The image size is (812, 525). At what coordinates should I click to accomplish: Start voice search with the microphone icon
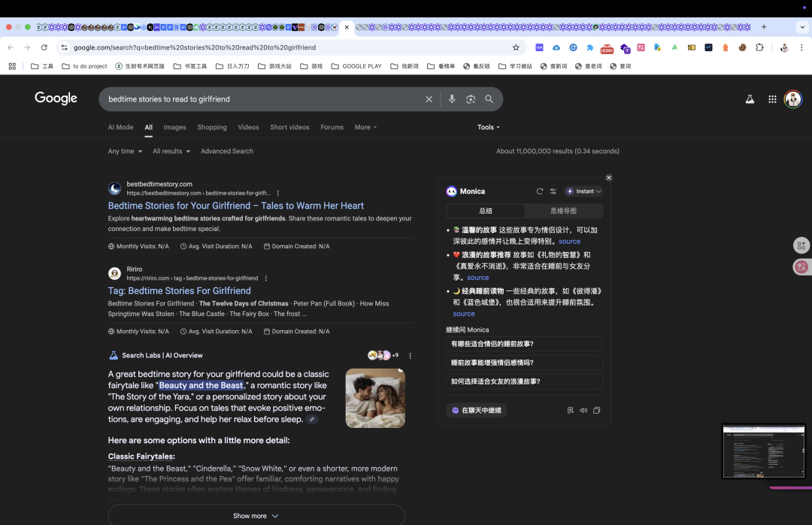pos(452,99)
